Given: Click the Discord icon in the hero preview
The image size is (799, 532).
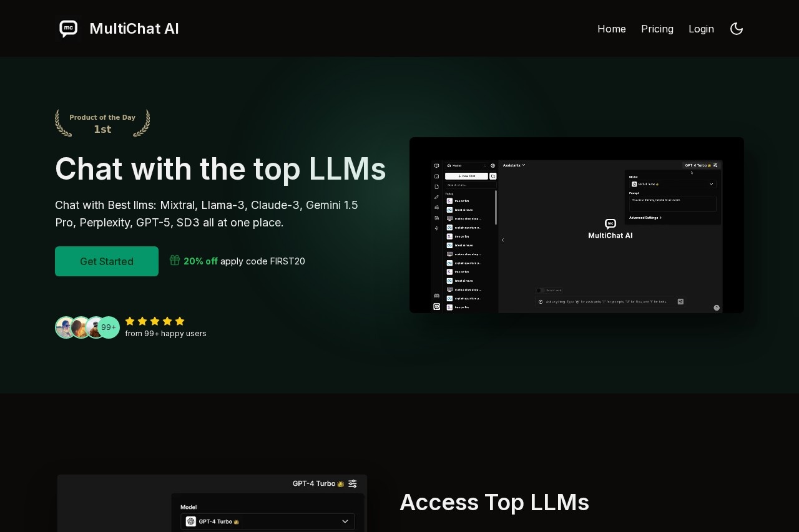Looking at the screenshot, I should (436, 296).
